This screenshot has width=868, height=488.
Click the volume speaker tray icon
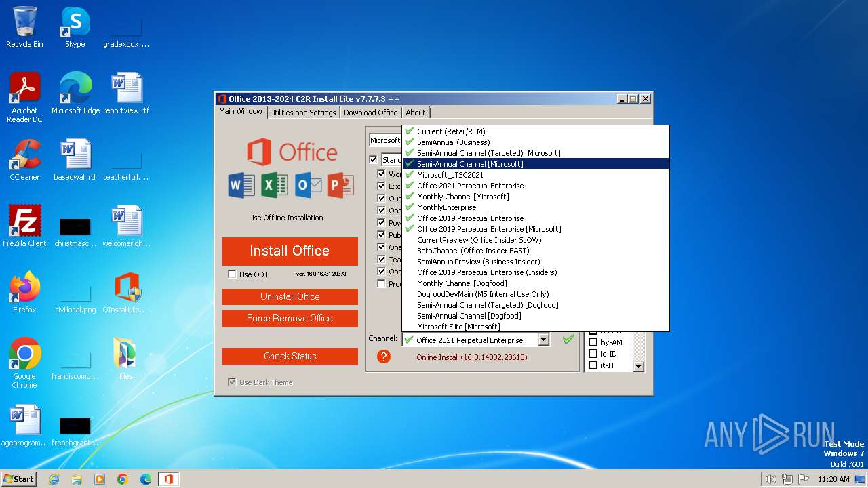click(770, 479)
